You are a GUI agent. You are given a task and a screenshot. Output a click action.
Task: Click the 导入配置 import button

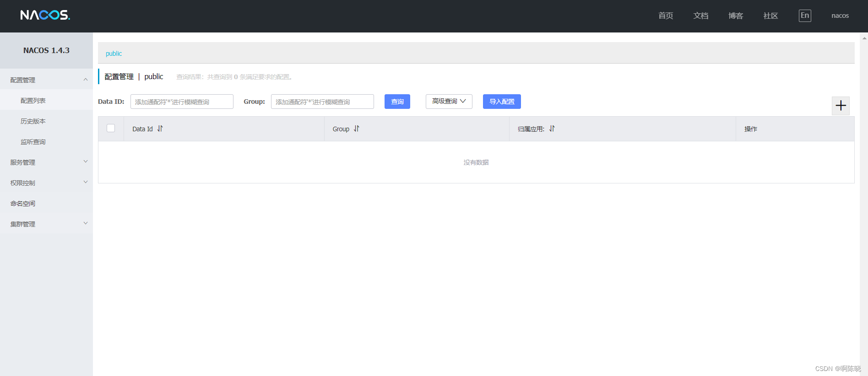pyautogui.click(x=502, y=102)
